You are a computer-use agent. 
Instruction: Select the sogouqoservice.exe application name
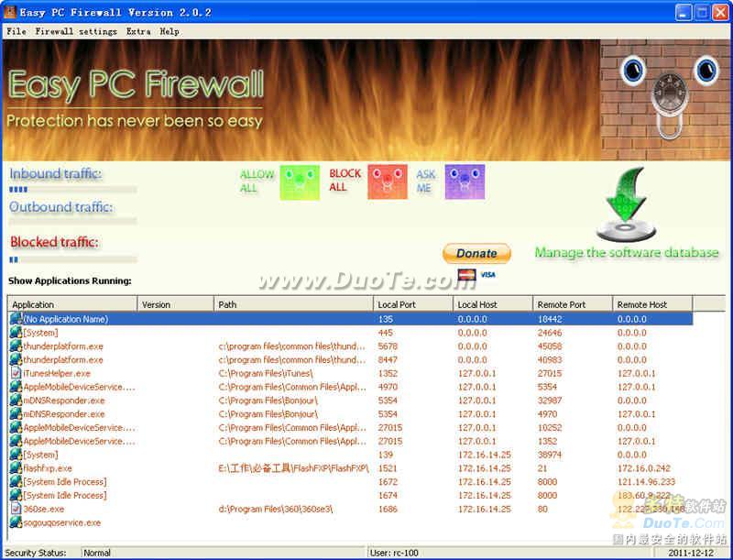(62, 522)
